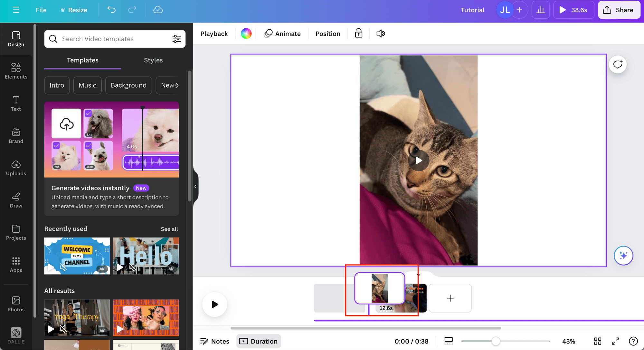Enter fullscreen presentation mode

615,341
